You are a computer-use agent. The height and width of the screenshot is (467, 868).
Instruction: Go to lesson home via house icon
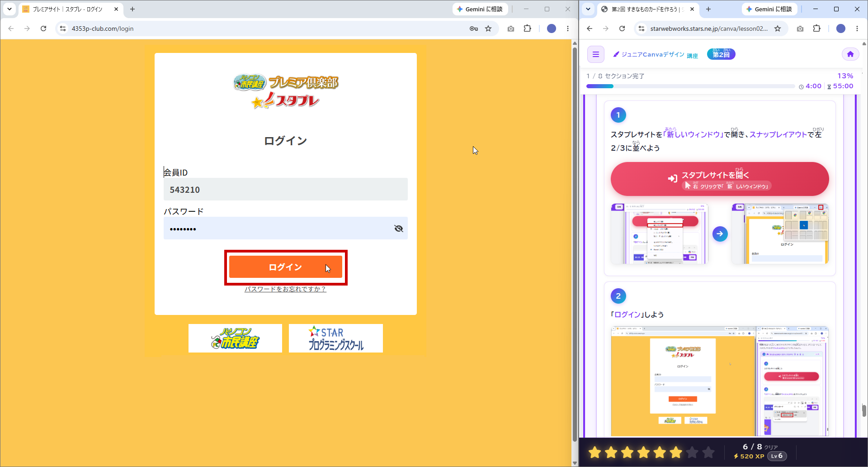(850, 54)
